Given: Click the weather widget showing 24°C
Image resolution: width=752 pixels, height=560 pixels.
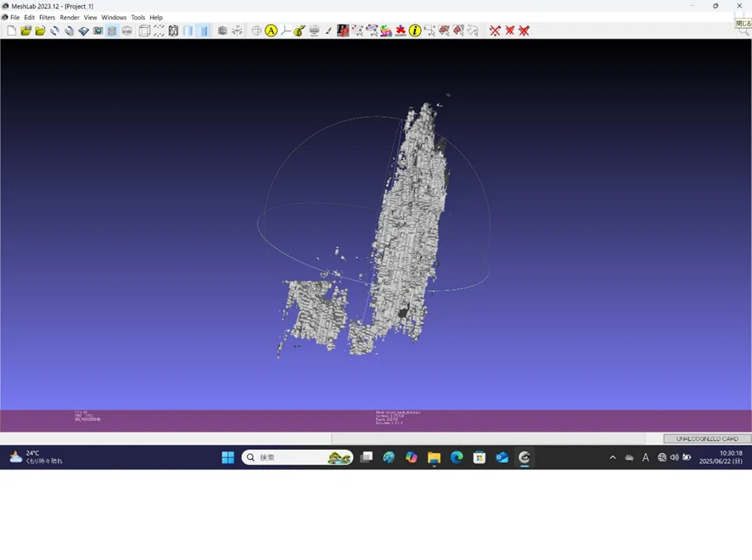Looking at the screenshot, I should coord(36,457).
